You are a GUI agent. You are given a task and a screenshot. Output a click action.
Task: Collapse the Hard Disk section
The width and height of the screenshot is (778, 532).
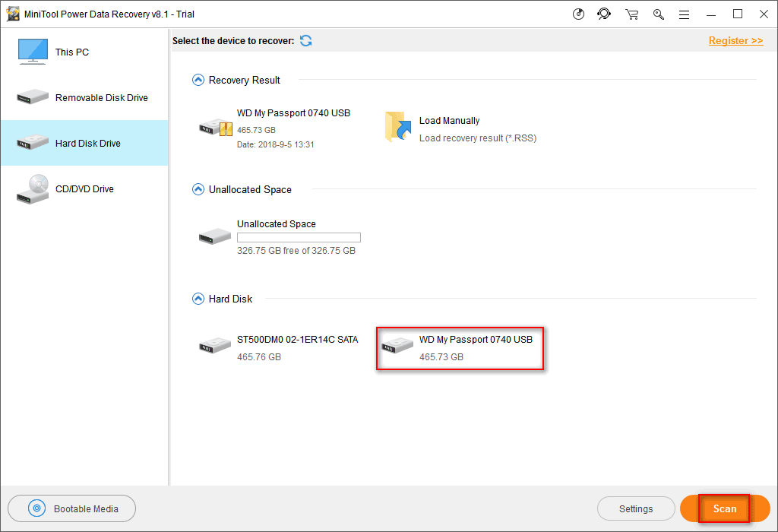[x=198, y=299]
